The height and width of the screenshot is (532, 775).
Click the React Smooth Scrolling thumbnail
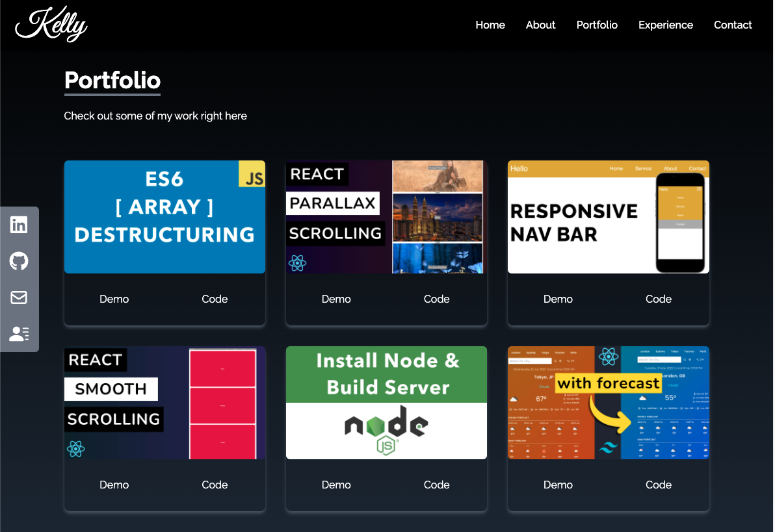click(164, 403)
